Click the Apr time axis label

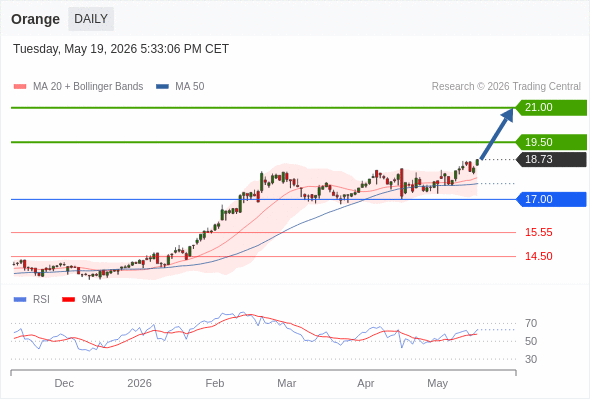[x=366, y=383]
